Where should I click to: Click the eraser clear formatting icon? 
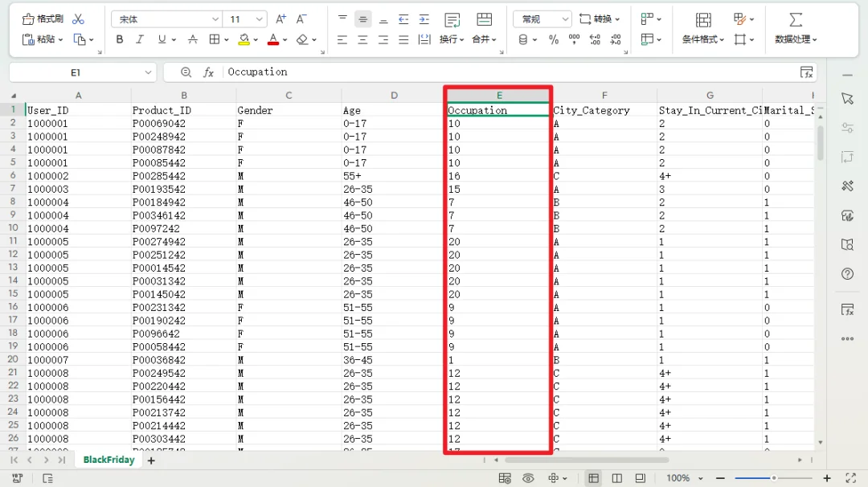302,39
